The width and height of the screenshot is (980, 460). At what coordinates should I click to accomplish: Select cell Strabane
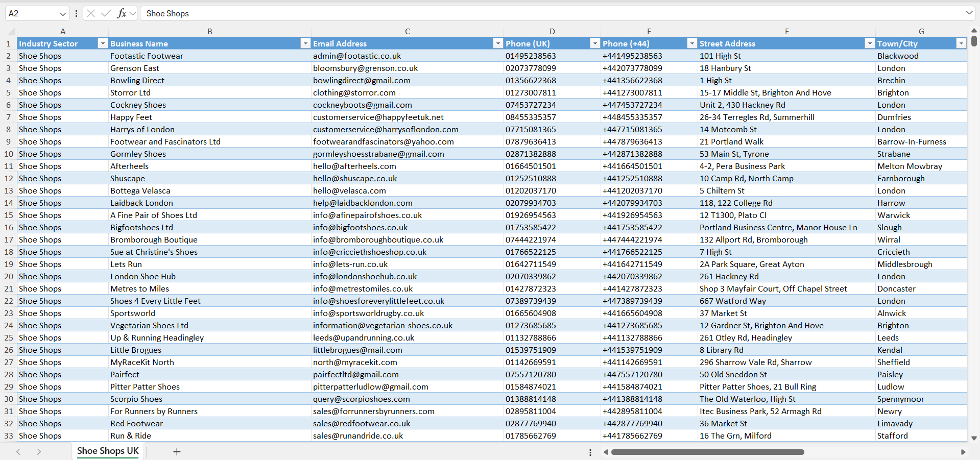[921, 154]
